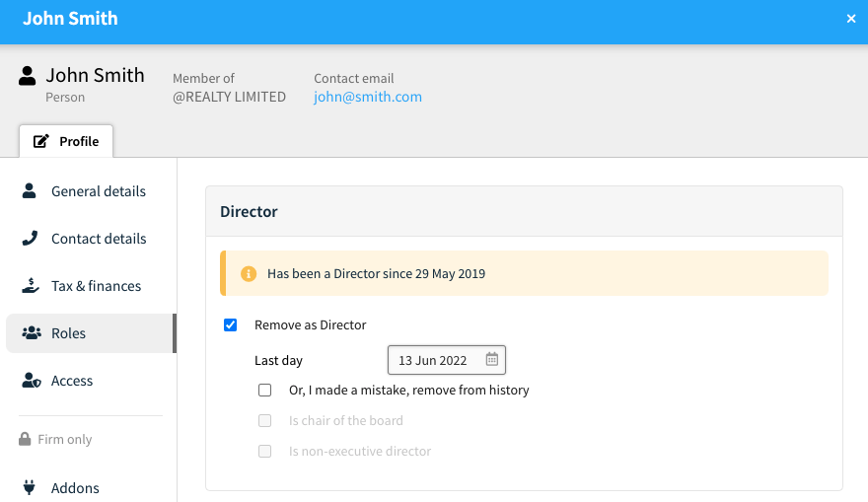Open the john@smith.com email link
Viewport: 868px width, 502px height.
tap(368, 97)
